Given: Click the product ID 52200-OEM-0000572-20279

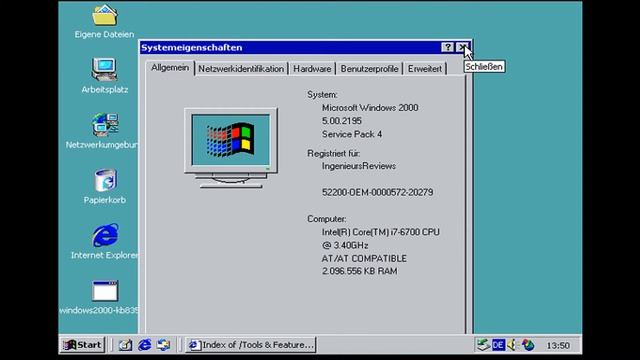Looking at the screenshot, I should coord(378,192).
